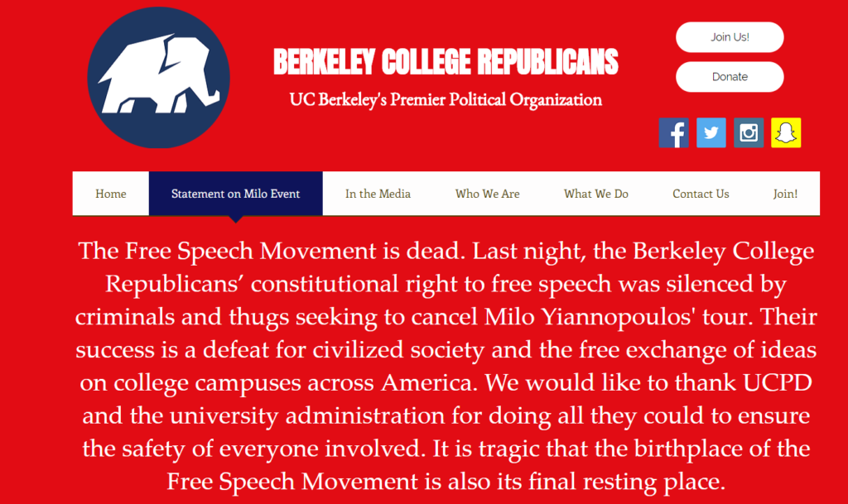Screen dimensions: 848x504
Task: Open the What We Do page
Action: coord(596,194)
